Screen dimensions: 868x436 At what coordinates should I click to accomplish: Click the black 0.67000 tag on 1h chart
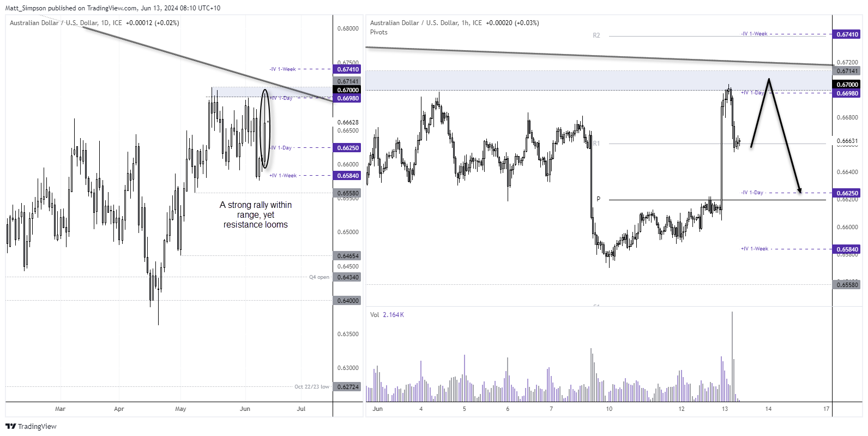847,85
